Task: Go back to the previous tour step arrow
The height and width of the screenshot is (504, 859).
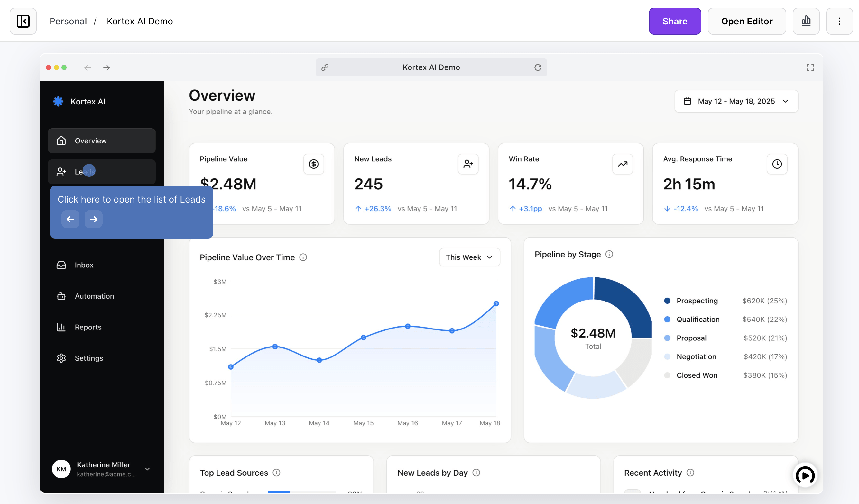Action: tap(70, 219)
